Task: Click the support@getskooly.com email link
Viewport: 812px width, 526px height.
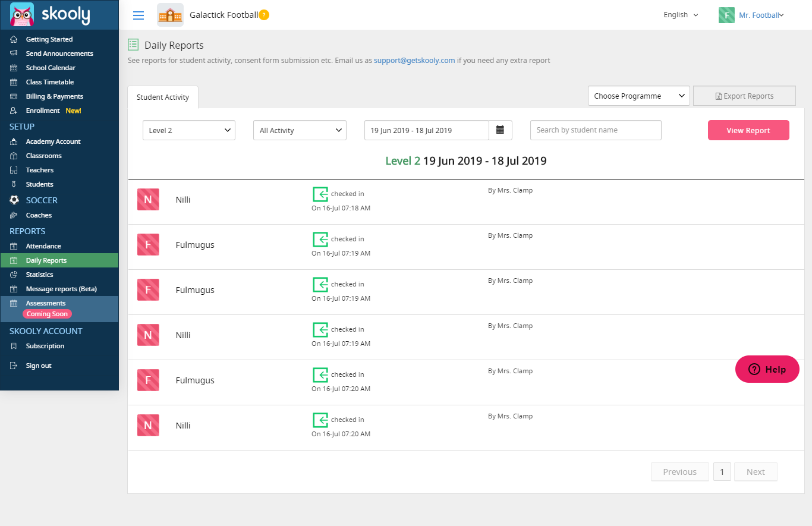Action: pos(414,61)
